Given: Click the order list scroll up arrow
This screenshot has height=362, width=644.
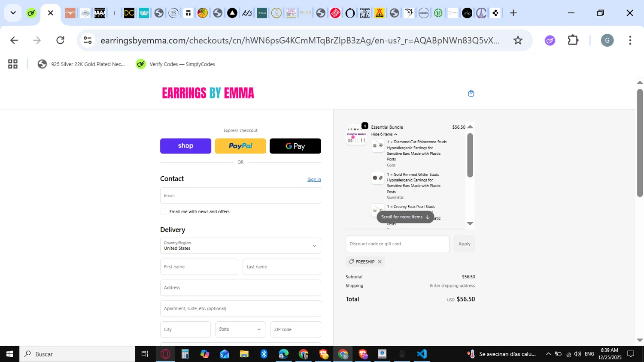Looking at the screenshot, I should tap(470, 127).
